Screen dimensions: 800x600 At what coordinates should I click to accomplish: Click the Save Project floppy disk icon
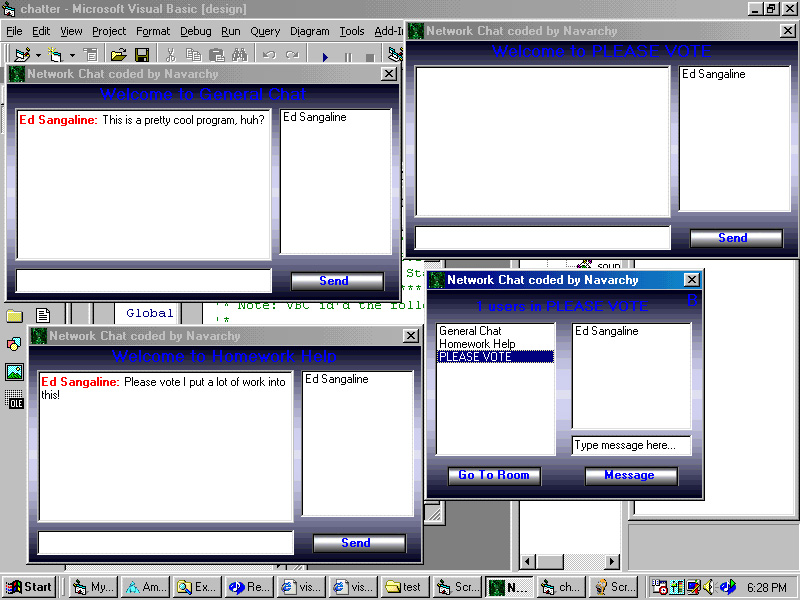(142, 55)
